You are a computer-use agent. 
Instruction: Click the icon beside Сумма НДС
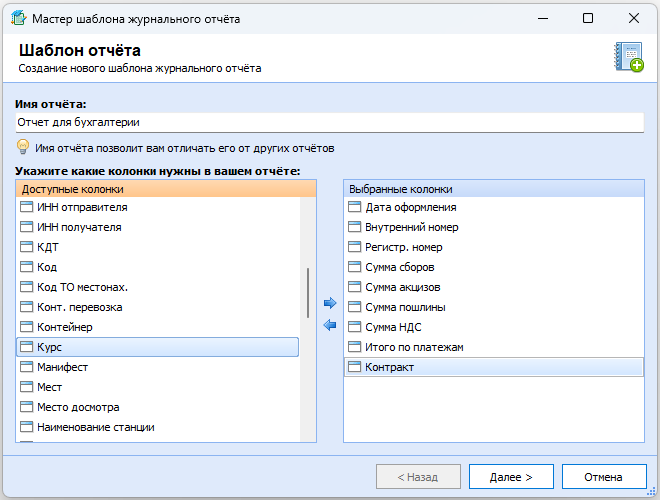tap(354, 327)
